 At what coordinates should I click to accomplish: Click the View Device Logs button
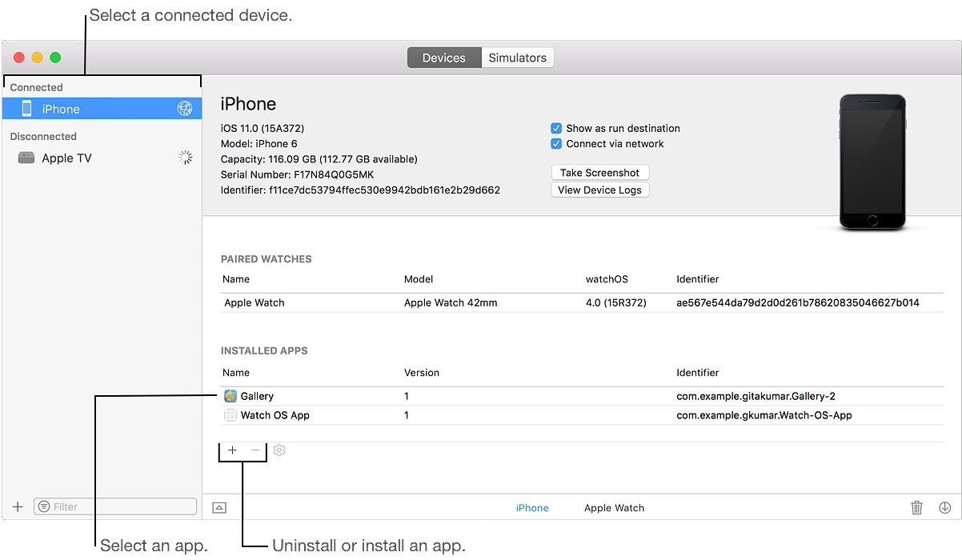point(600,190)
